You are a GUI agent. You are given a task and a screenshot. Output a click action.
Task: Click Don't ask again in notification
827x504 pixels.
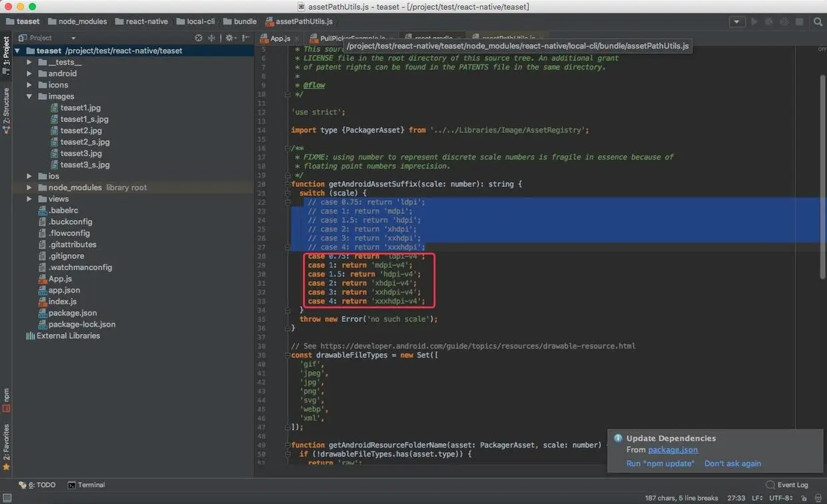(732, 464)
